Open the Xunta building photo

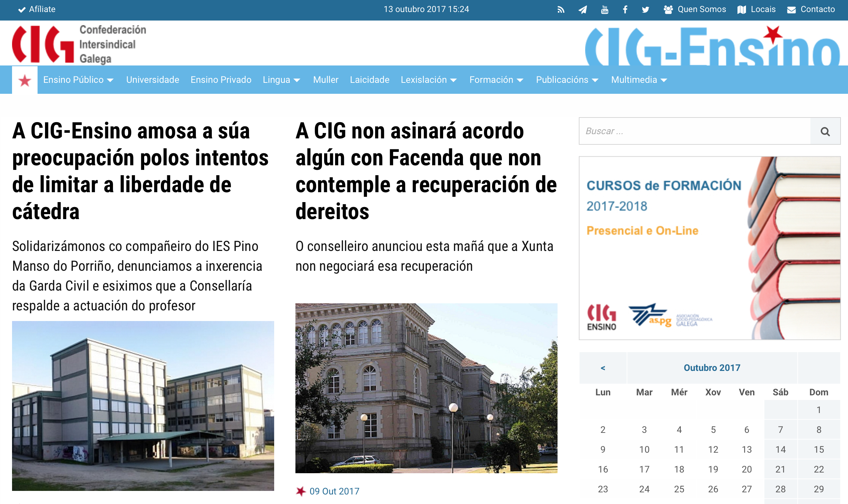(x=426, y=388)
